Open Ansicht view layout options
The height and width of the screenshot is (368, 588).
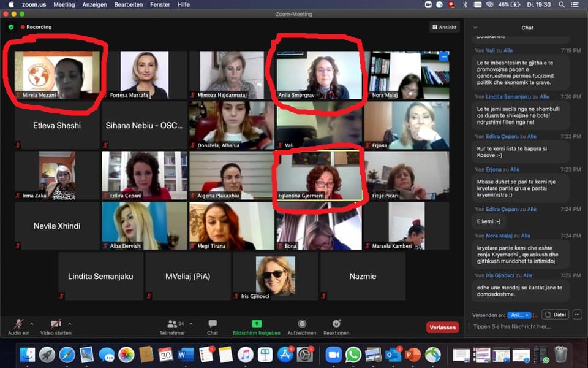(x=443, y=27)
